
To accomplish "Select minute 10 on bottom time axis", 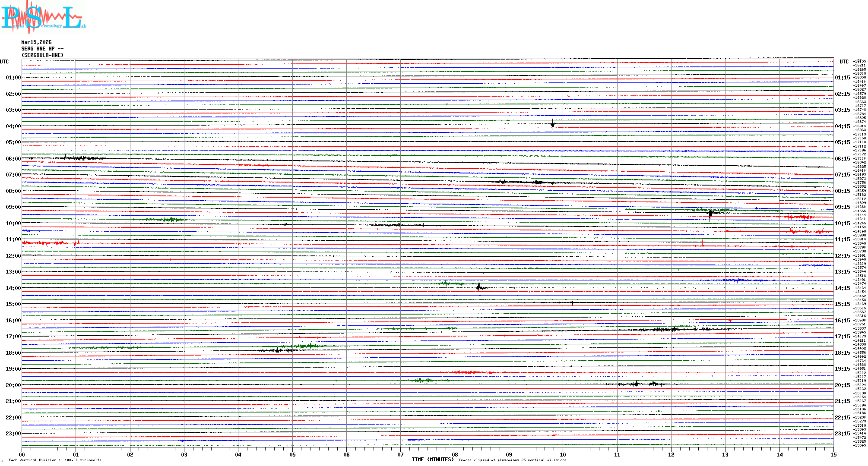I will (x=563, y=454).
